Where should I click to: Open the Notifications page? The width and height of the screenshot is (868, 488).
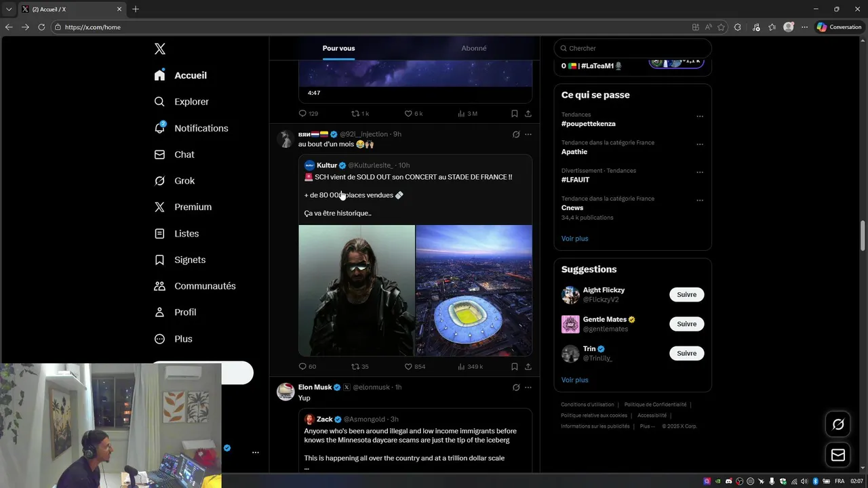pos(191,128)
